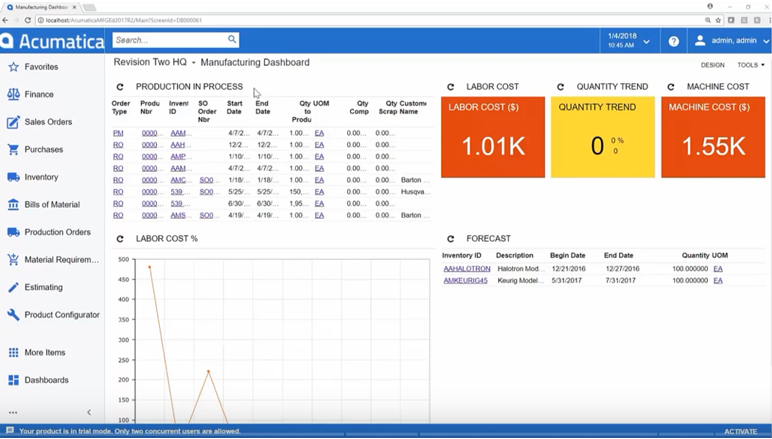Open the AMP inventory ID link
This screenshot has width=772, height=439.
[x=178, y=157]
